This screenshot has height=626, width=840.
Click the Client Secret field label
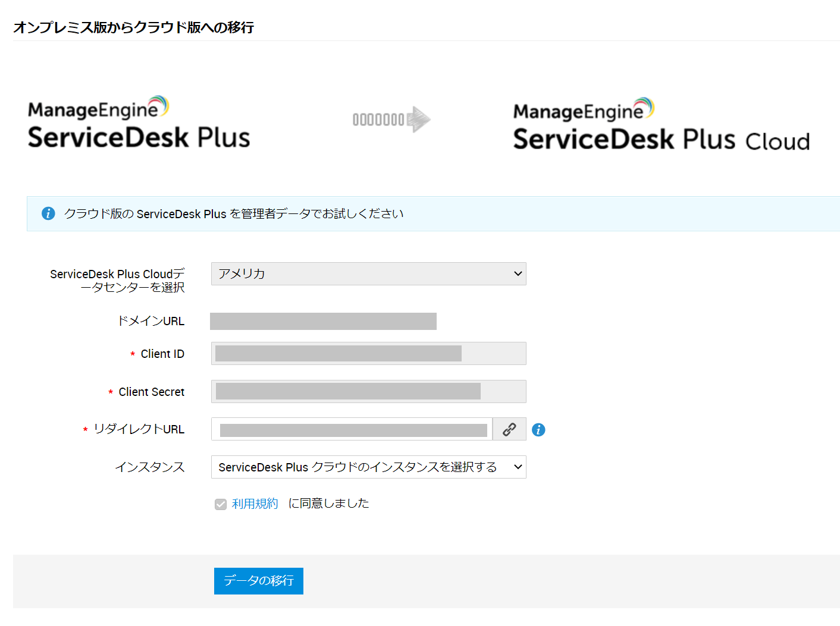tap(151, 392)
